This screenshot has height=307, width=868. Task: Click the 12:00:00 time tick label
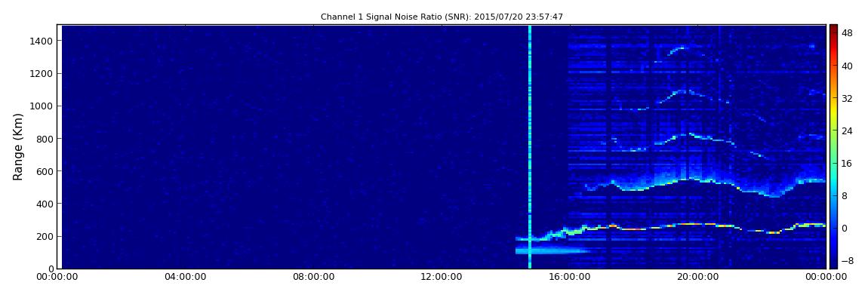coord(442,277)
